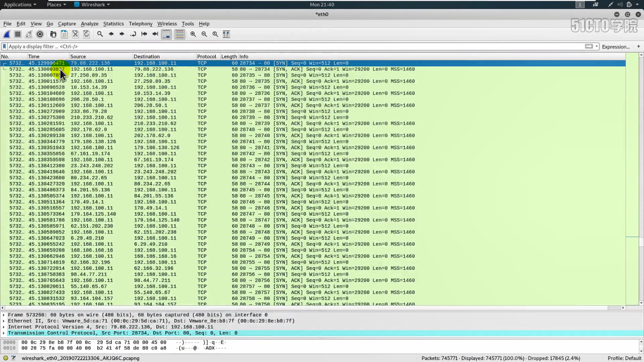Toggle packet list colorization
Viewport: 644px width, 362px height.
point(179,34)
